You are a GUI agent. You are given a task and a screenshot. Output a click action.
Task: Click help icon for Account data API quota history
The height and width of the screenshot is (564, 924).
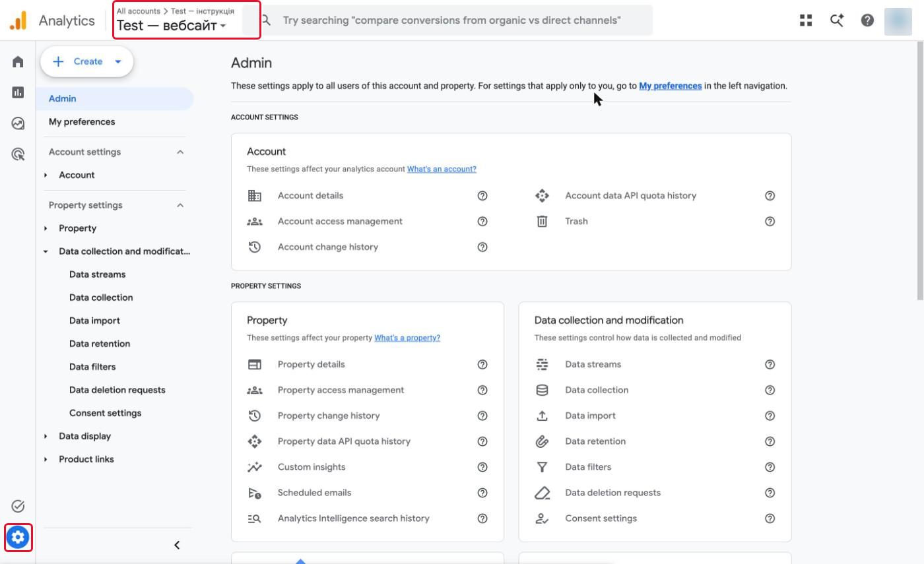(770, 196)
